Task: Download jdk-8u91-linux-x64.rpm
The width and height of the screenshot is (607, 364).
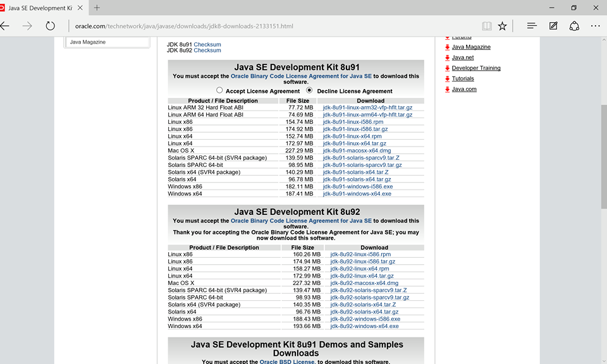Action: (x=352, y=136)
